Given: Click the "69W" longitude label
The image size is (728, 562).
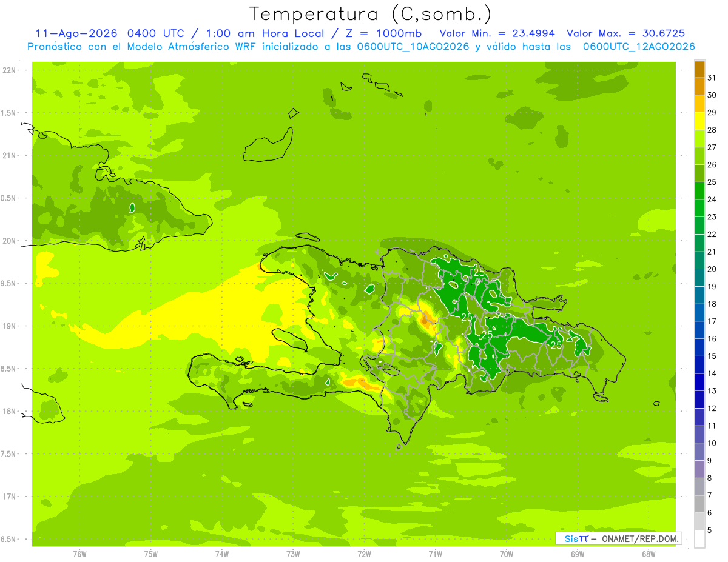Looking at the screenshot, I should [578, 554].
